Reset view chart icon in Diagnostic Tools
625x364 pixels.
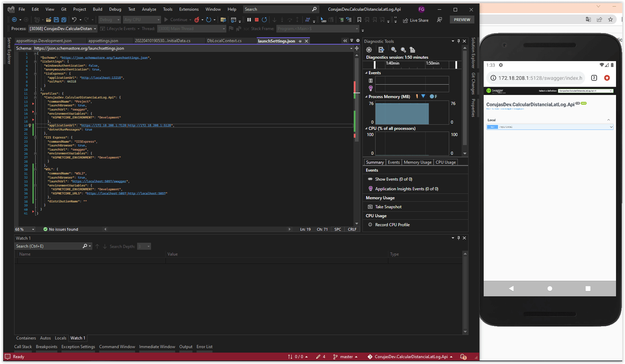coord(412,50)
